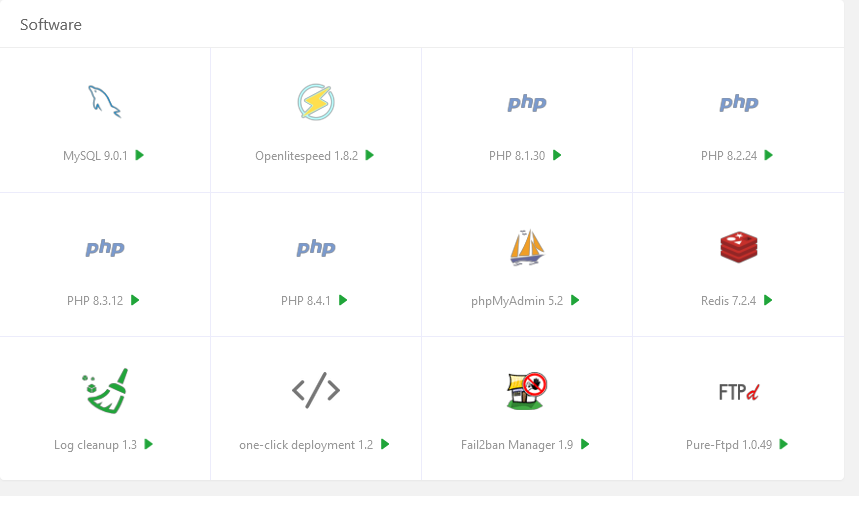Screen dimensions: 859x511
Task: Open the Redis red stack icon
Action: [x=738, y=247]
